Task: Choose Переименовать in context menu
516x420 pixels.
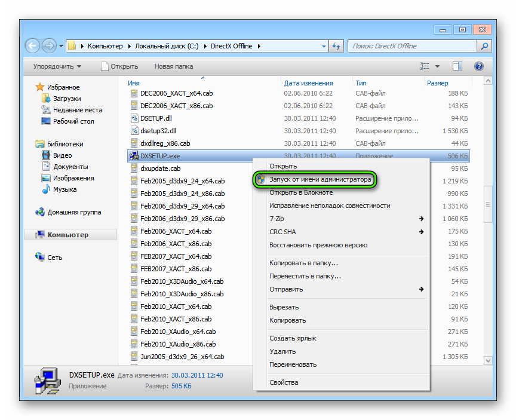Action: pos(341,364)
